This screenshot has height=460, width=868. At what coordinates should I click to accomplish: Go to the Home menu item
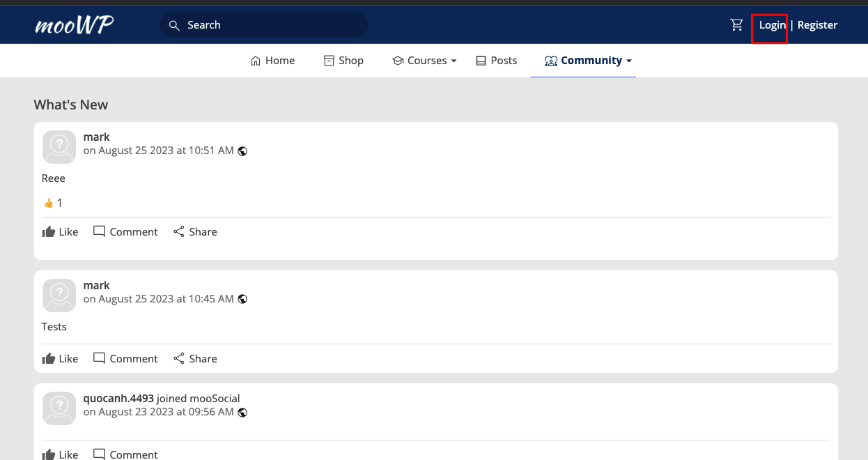point(272,61)
